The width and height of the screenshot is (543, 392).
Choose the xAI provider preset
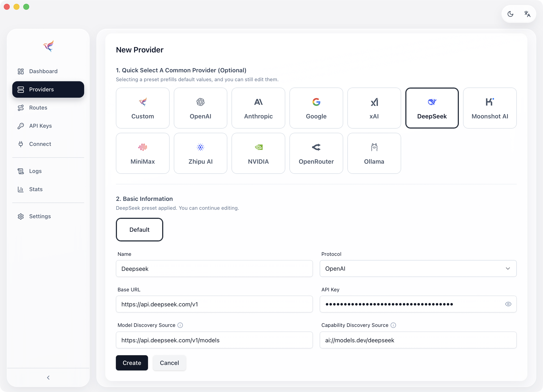pos(374,108)
